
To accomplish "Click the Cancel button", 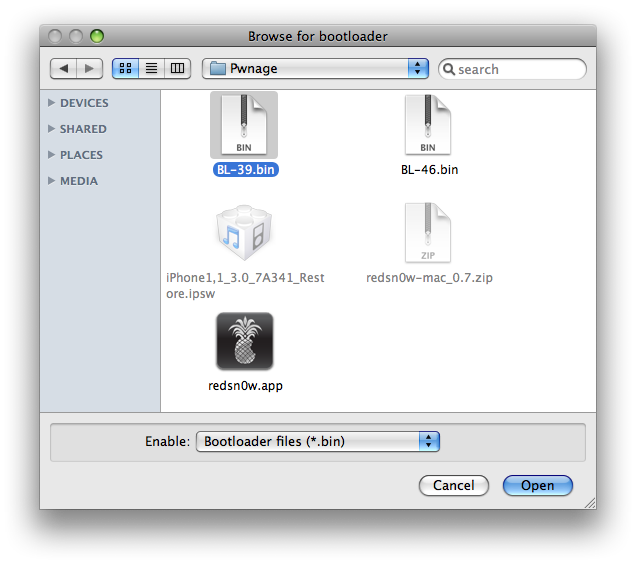I will point(454,485).
